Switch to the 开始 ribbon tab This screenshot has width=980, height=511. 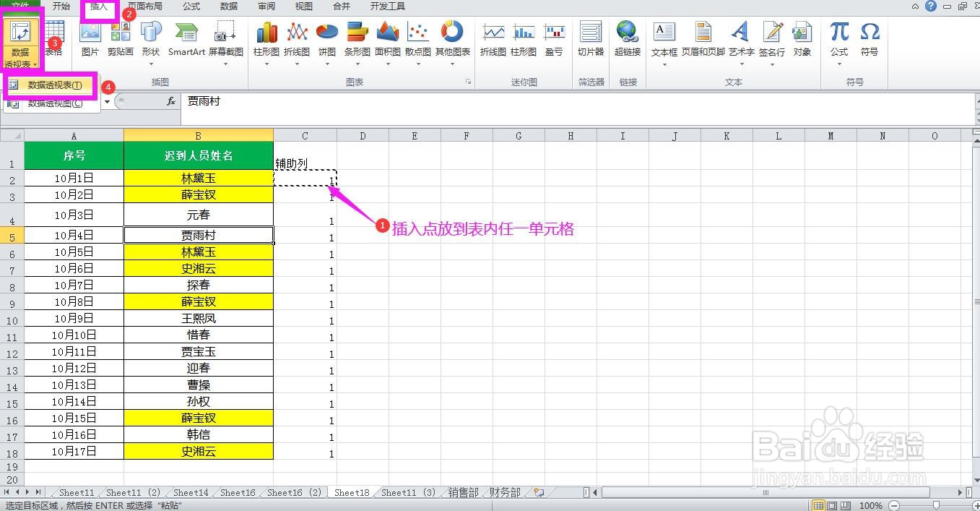click(61, 6)
